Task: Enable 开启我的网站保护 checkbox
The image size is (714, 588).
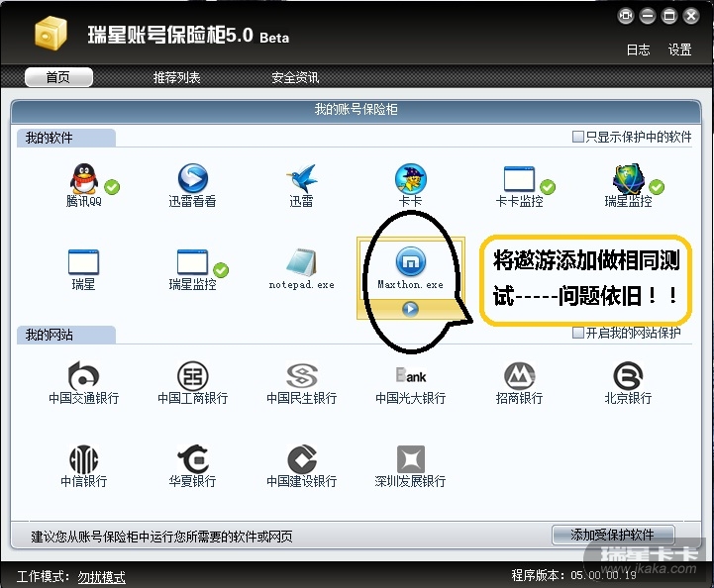Action: tap(577, 333)
